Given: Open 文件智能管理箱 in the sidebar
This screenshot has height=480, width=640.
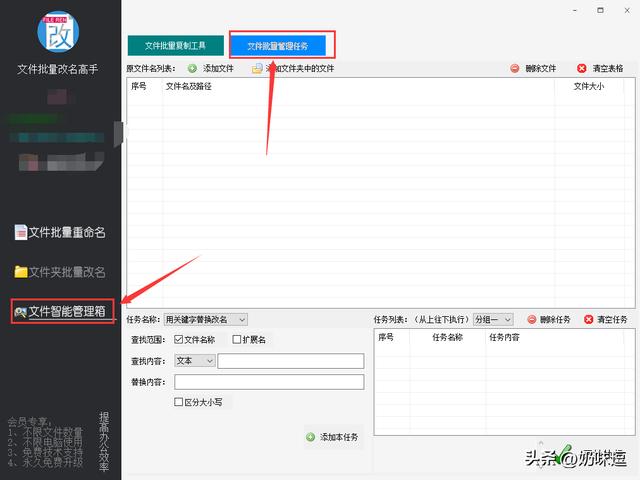Looking at the screenshot, I should point(60,311).
